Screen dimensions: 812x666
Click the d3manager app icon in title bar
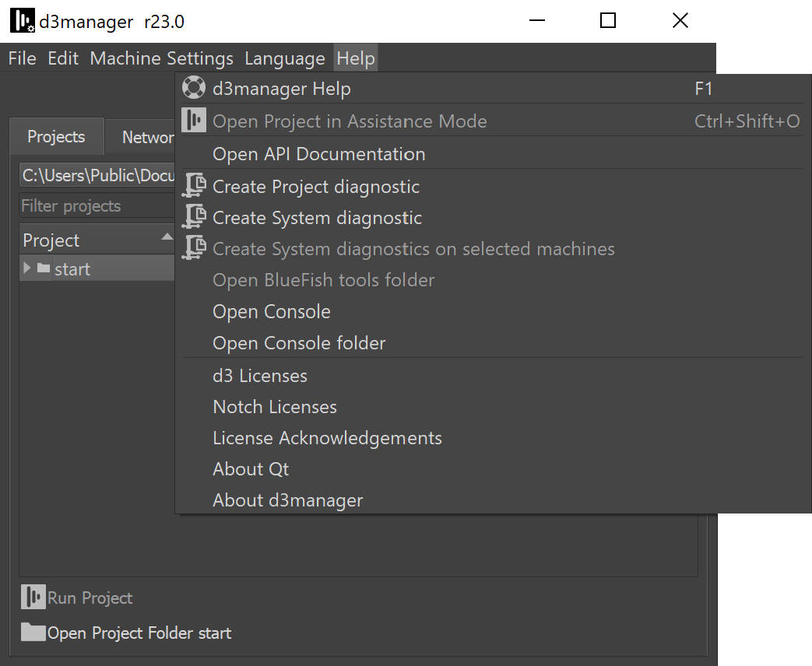[x=22, y=21]
